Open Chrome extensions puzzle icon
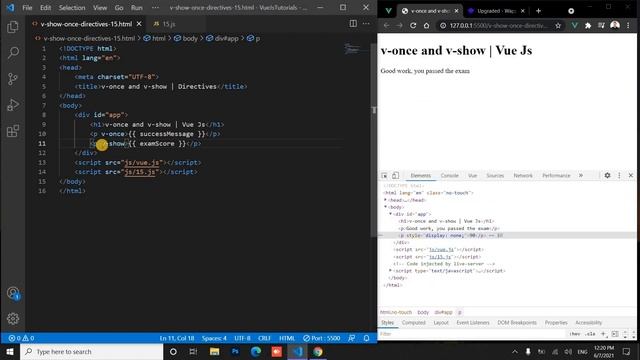 (x=588, y=26)
